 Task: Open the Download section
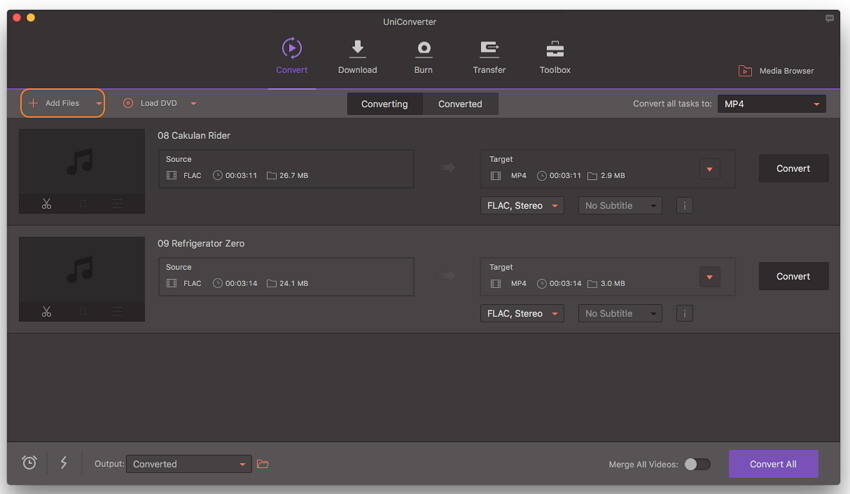(357, 56)
